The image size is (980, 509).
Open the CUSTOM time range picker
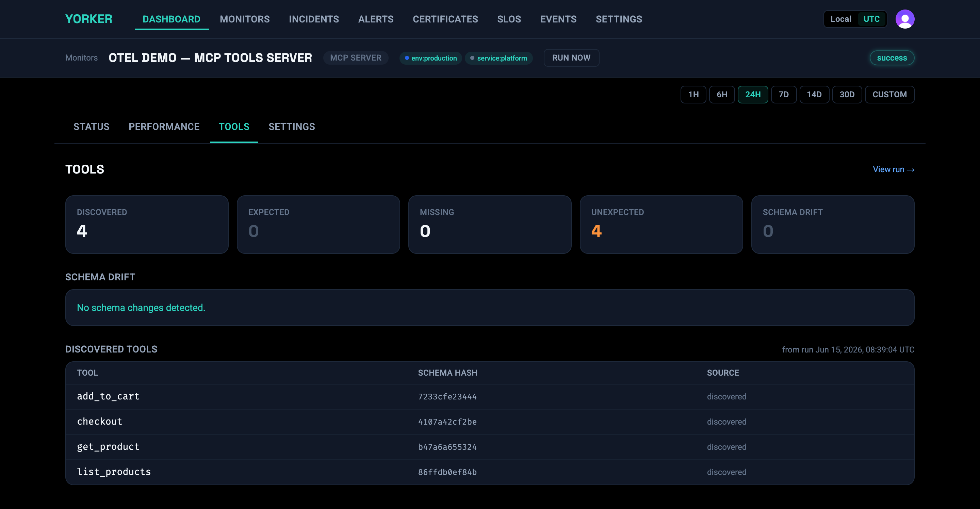[x=889, y=94]
